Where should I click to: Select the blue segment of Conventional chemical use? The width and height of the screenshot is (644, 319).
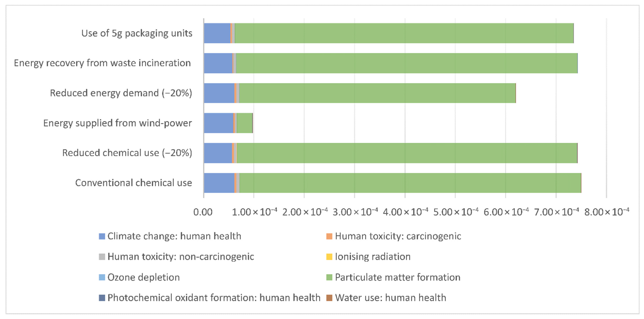[219, 183]
